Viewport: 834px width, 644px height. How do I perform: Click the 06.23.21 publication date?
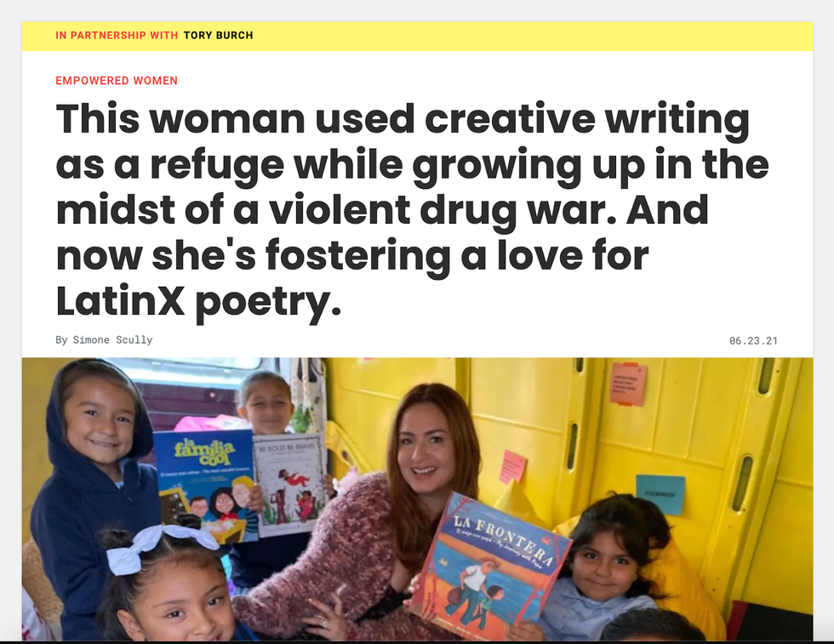(753, 340)
